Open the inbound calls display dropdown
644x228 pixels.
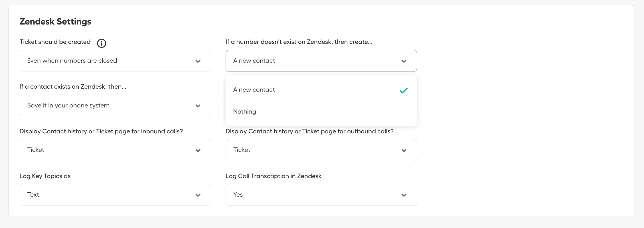pyautogui.click(x=115, y=150)
